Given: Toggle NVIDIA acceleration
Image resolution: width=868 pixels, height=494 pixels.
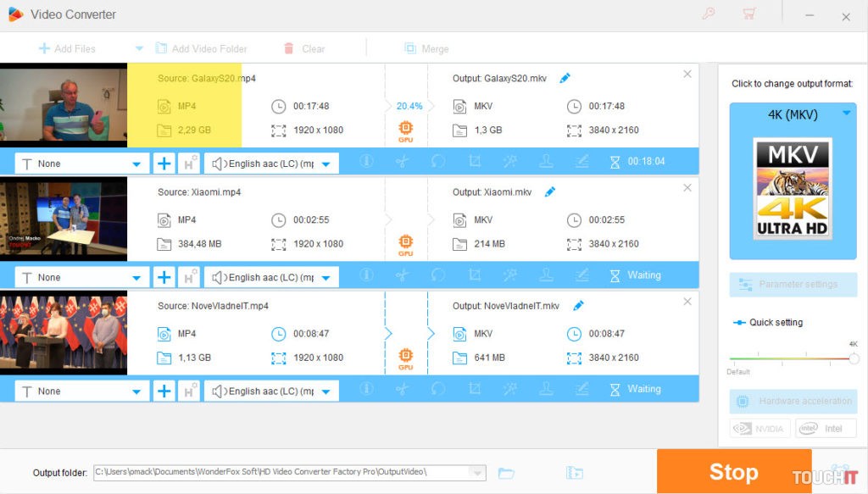Looking at the screenshot, I should pos(760,429).
